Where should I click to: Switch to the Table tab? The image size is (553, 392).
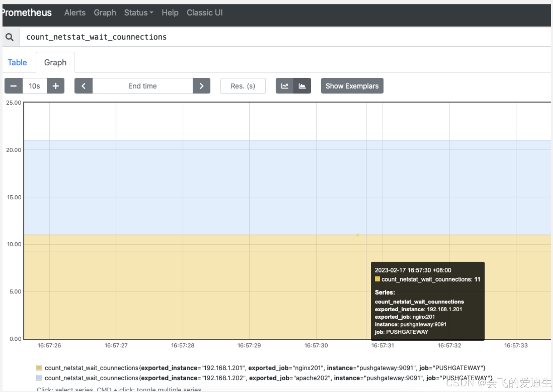pos(17,62)
